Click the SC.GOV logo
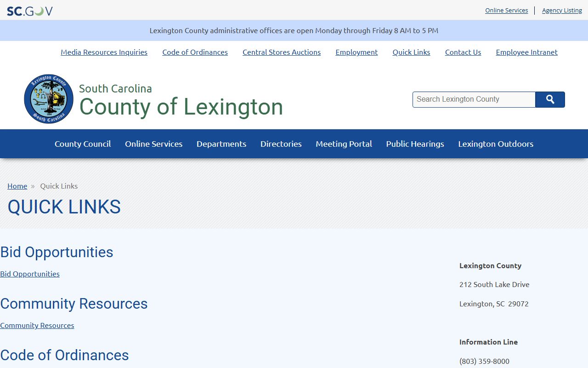The width and height of the screenshot is (588, 368). click(x=30, y=11)
